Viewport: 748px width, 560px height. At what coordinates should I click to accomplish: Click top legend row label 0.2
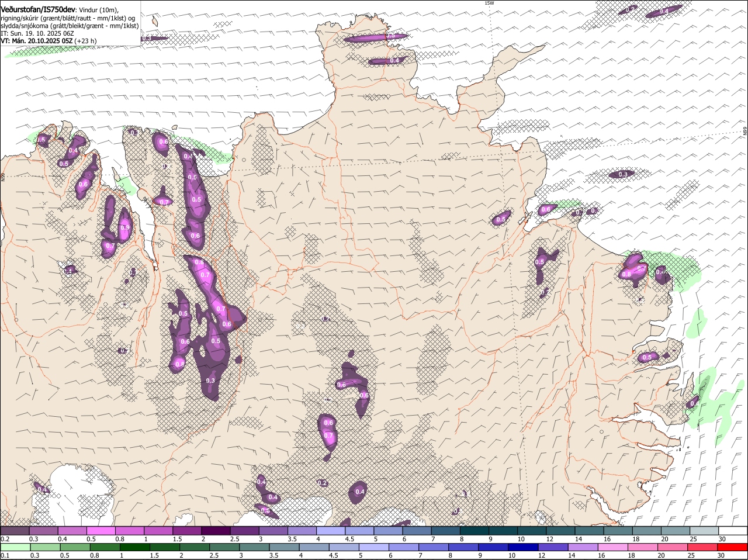pyautogui.click(x=5, y=539)
